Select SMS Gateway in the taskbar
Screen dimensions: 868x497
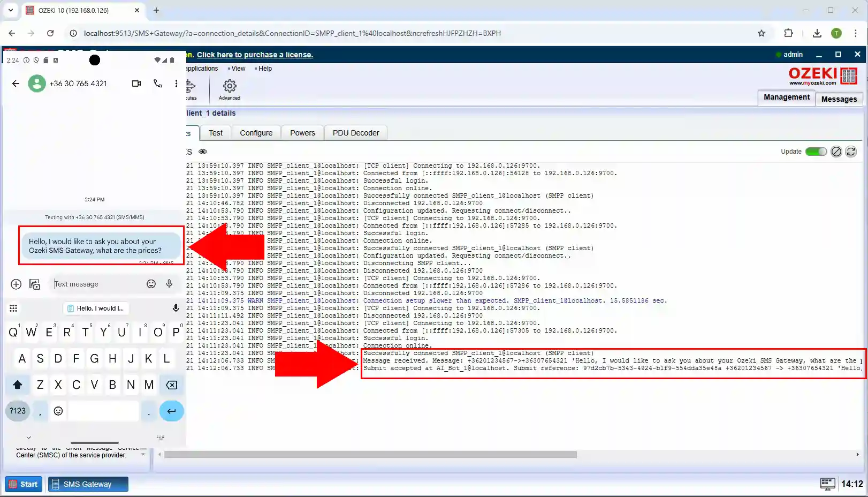click(88, 484)
